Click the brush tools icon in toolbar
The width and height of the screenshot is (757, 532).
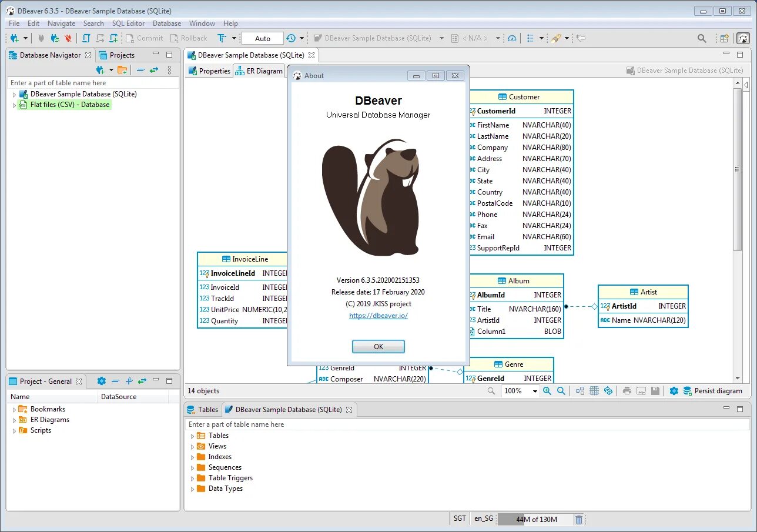point(555,38)
